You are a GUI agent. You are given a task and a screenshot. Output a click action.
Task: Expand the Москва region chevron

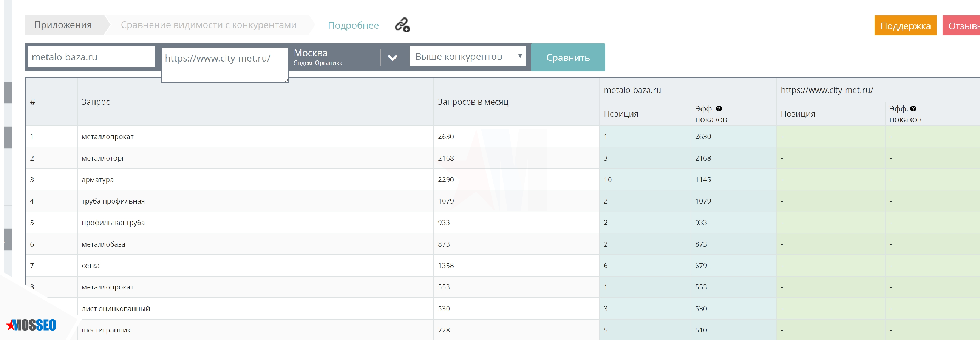392,58
